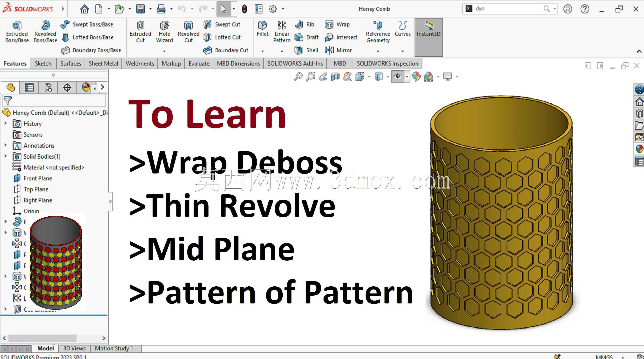Open the Apply Scene icon
The height and width of the screenshot is (359, 644).
pos(429,76)
